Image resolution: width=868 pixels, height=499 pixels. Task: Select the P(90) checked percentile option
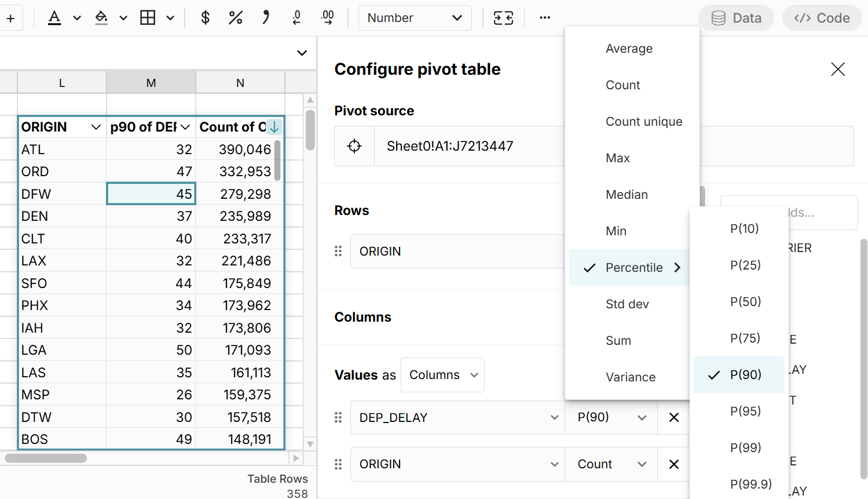pyautogui.click(x=745, y=375)
